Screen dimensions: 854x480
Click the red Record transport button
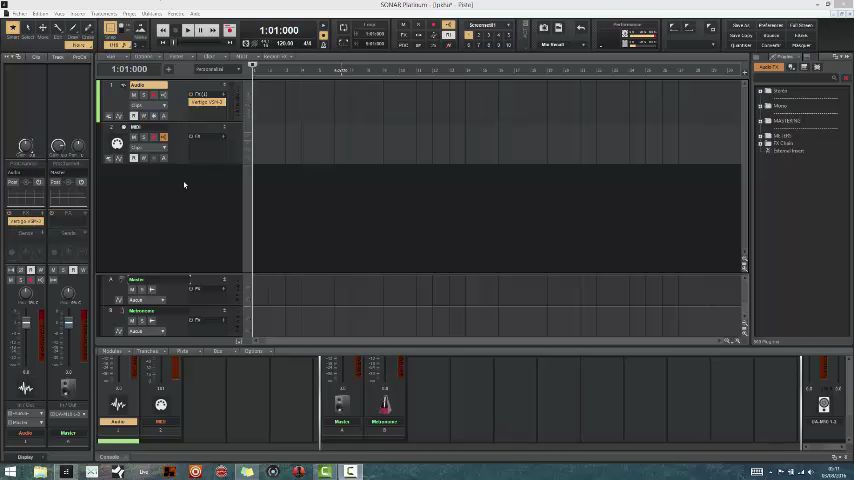click(229, 31)
